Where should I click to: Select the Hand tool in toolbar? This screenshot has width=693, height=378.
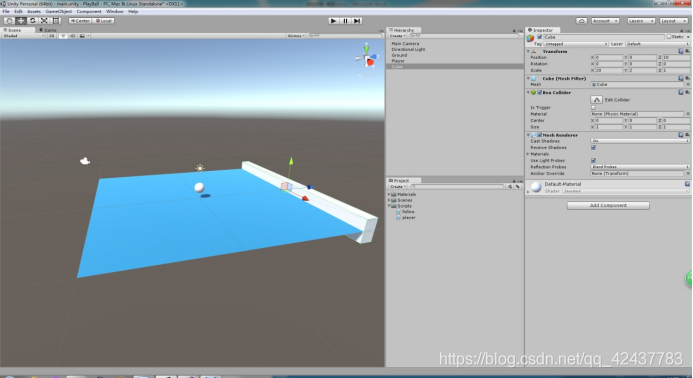[x=9, y=21]
